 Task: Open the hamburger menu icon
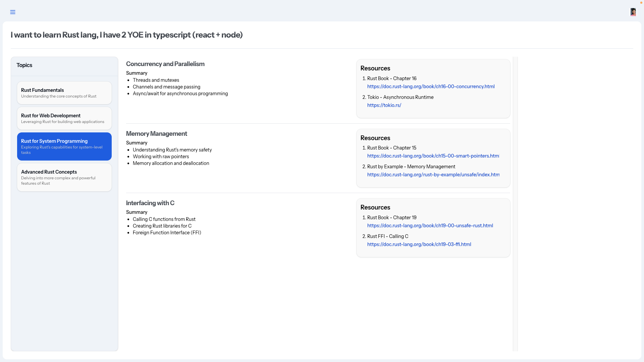point(13,12)
